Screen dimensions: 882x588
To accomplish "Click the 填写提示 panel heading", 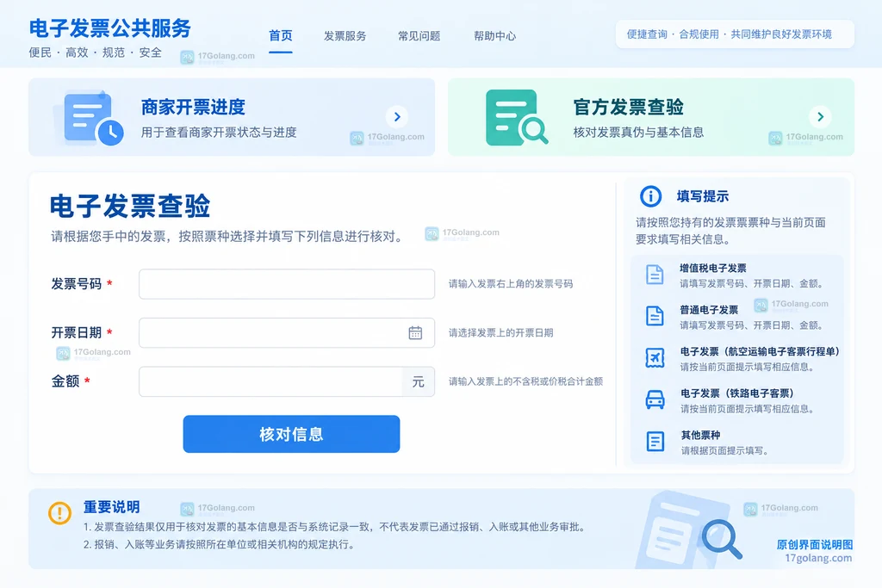I will coord(703,196).
